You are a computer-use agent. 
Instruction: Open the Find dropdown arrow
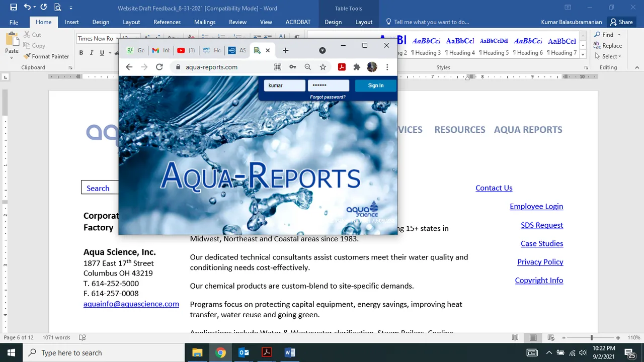click(619, 35)
